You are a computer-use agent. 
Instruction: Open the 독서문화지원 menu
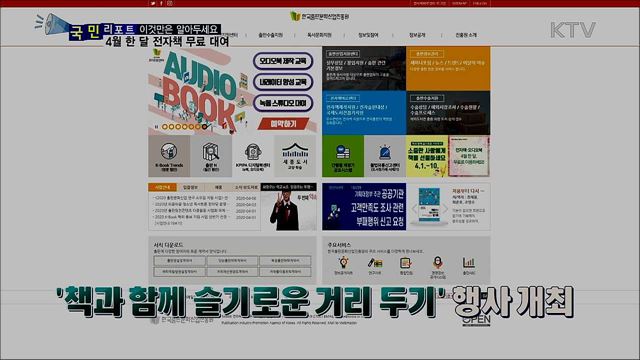(319, 35)
